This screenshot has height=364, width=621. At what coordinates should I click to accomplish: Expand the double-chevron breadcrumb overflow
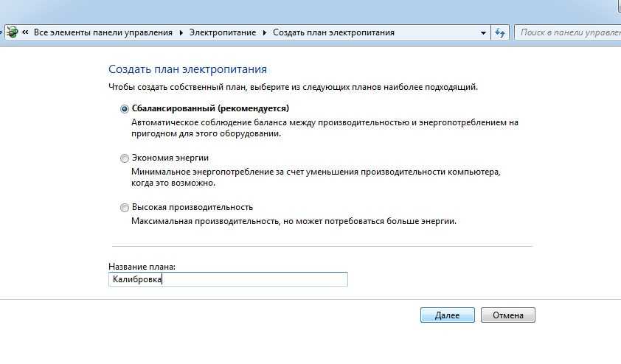pos(25,33)
